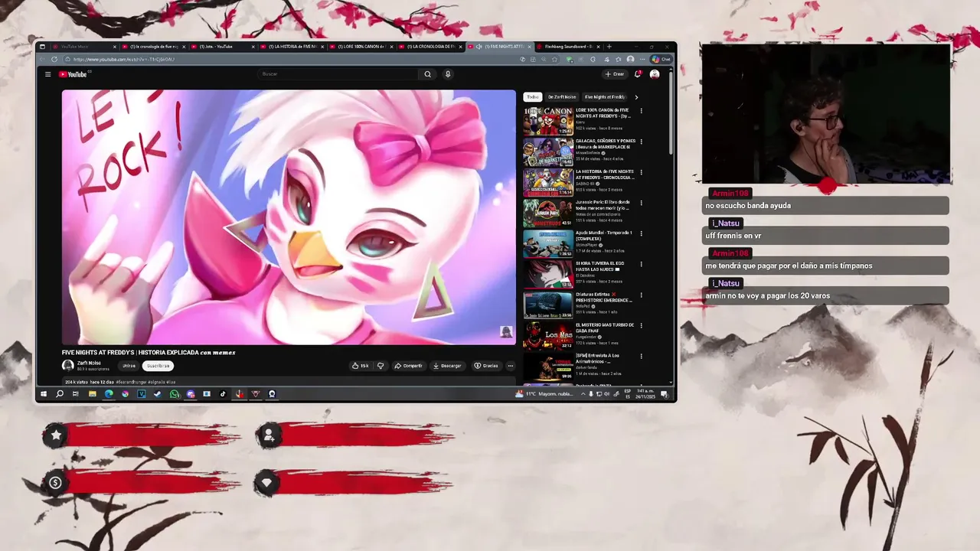Image resolution: width=980 pixels, height=551 pixels.
Task: Open the YouTube hamburger guide menu
Action: tap(47, 74)
